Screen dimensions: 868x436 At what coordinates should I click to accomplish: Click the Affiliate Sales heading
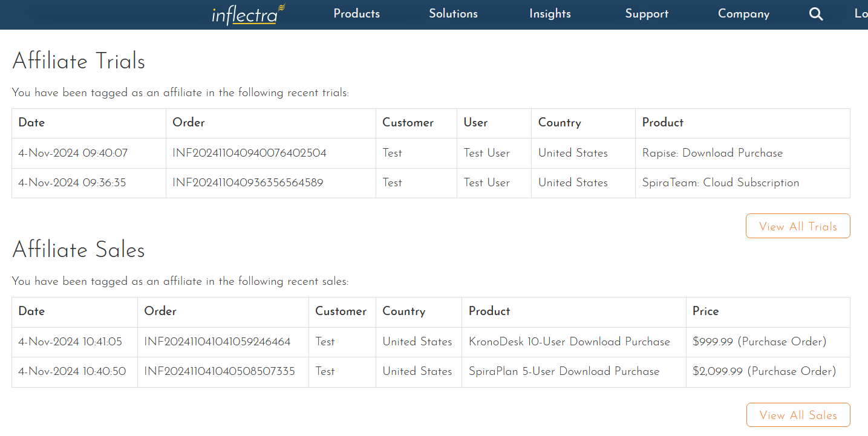(79, 250)
